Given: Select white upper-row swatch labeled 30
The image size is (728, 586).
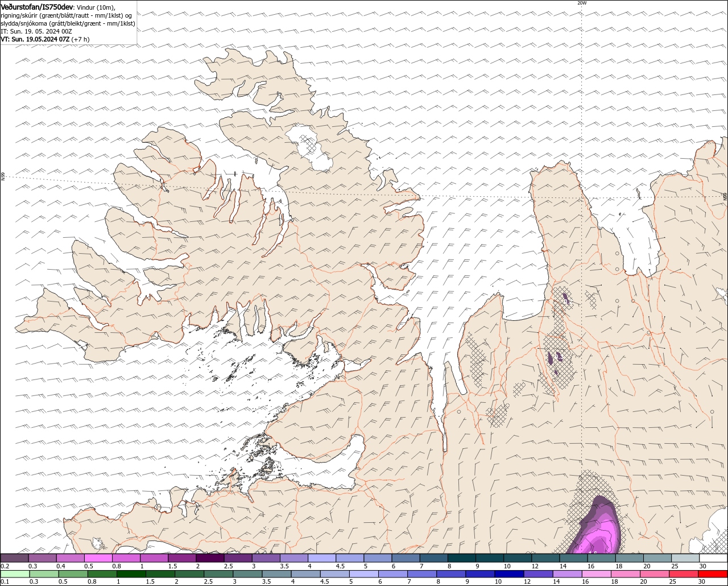Looking at the screenshot, I should [x=713, y=558].
